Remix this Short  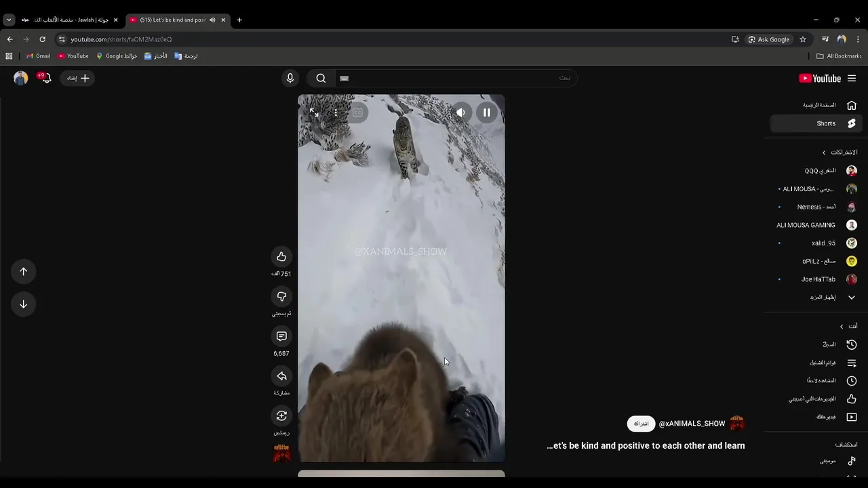click(281, 415)
